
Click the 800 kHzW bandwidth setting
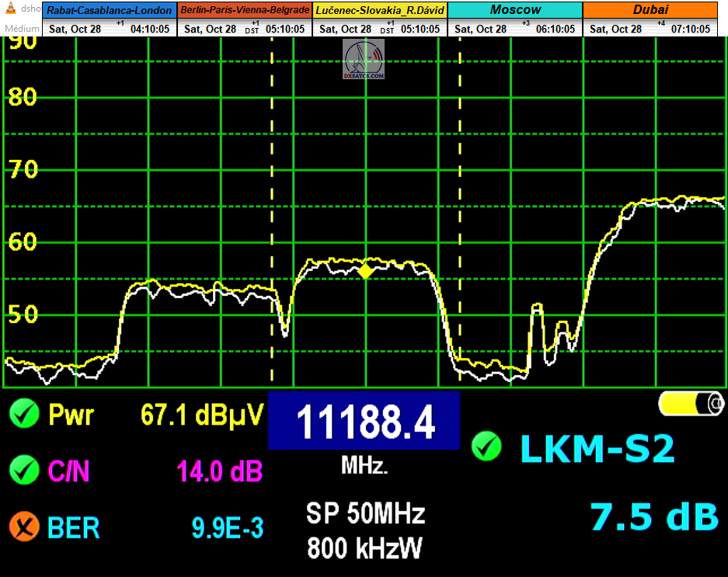[x=364, y=548]
